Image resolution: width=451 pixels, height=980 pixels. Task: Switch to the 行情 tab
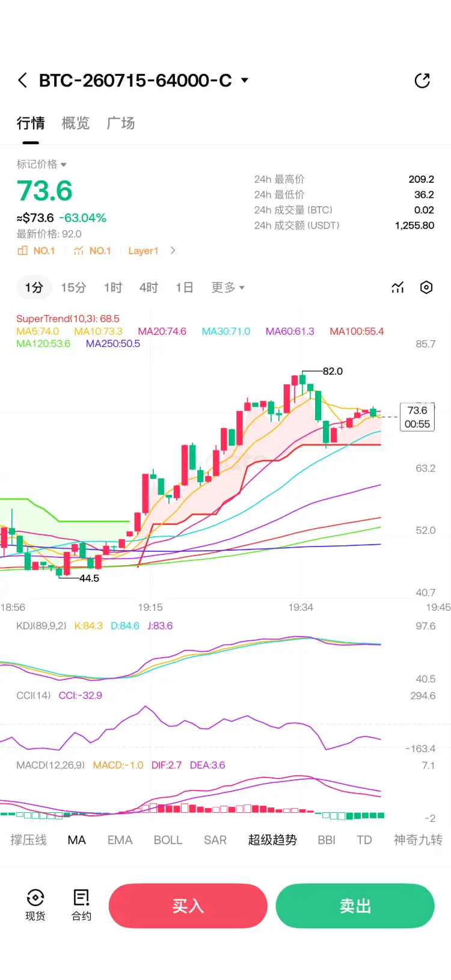click(31, 123)
